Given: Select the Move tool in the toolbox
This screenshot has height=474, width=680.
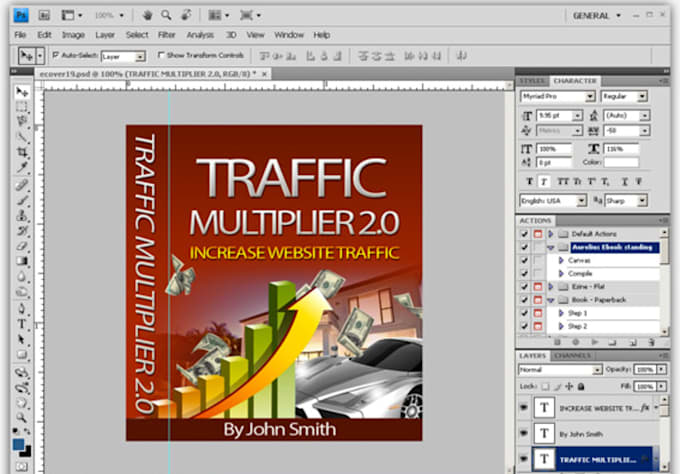Looking at the screenshot, I should coord(21,92).
